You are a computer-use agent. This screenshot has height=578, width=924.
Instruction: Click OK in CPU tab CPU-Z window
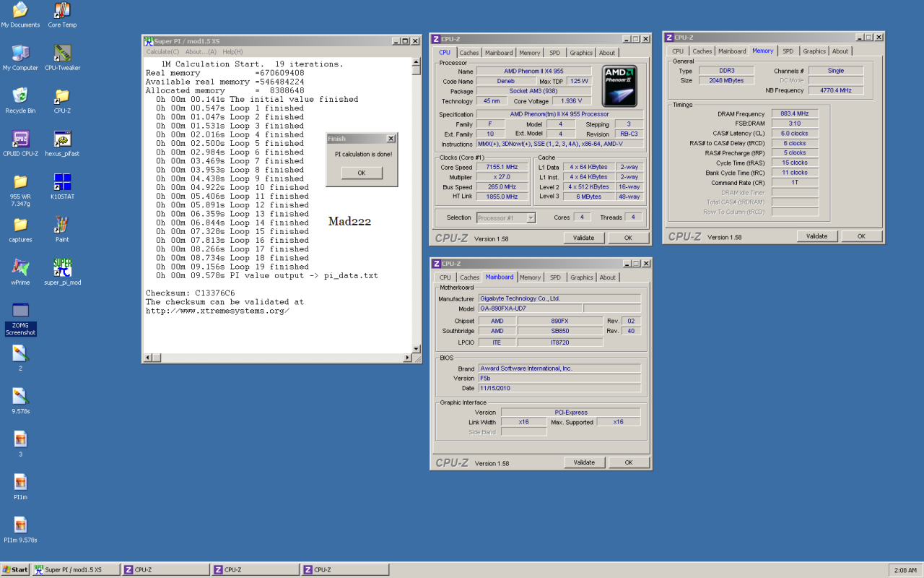click(x=628, y=238)
